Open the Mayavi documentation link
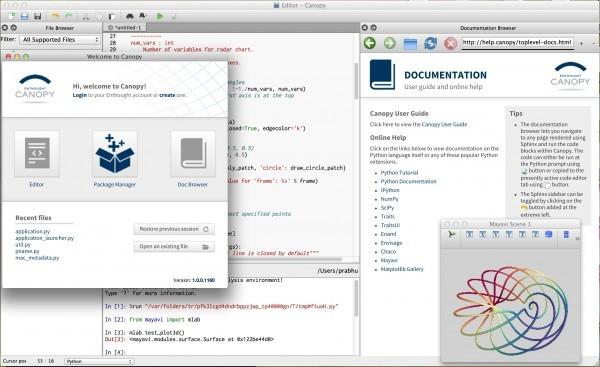 click(389, 261)
